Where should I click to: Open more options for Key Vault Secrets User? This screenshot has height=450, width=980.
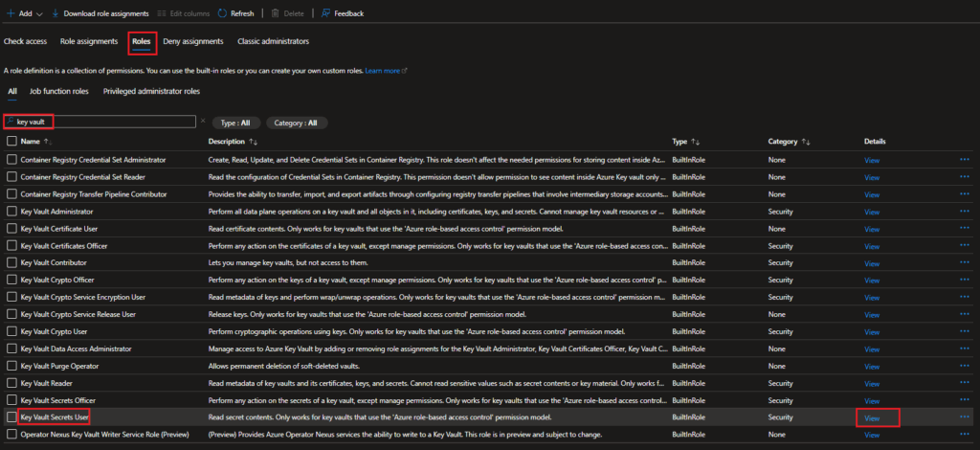click(x=965, y=416)
